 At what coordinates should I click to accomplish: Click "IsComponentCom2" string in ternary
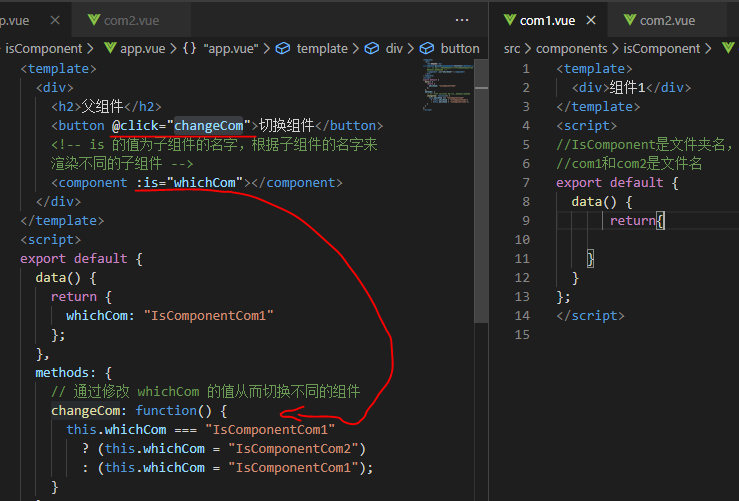tap(293, 449)
